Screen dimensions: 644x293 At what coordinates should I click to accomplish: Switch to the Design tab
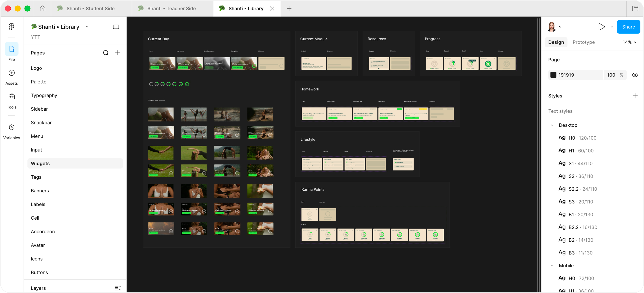556,42
